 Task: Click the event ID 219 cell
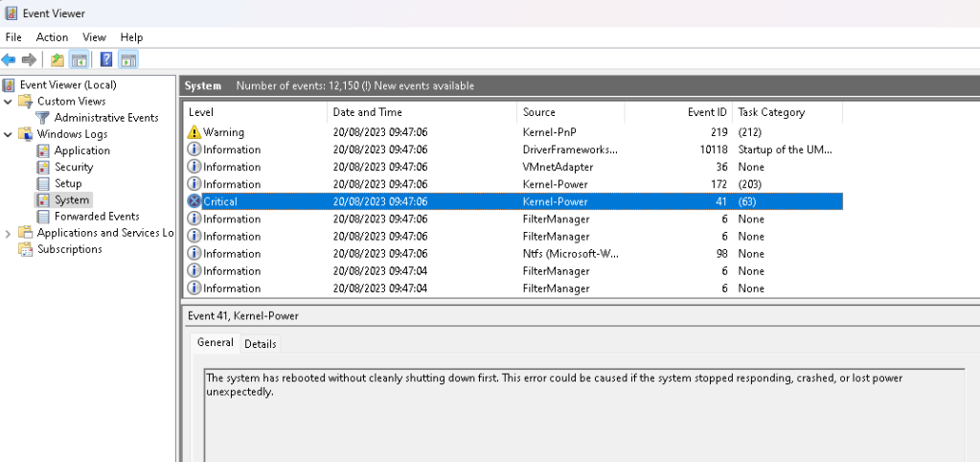click(718, 132)
